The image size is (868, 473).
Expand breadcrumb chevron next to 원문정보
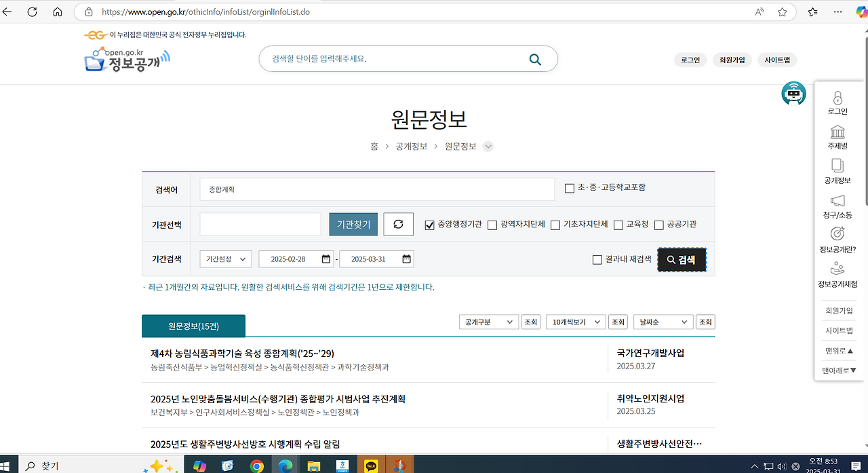(488, 147)
